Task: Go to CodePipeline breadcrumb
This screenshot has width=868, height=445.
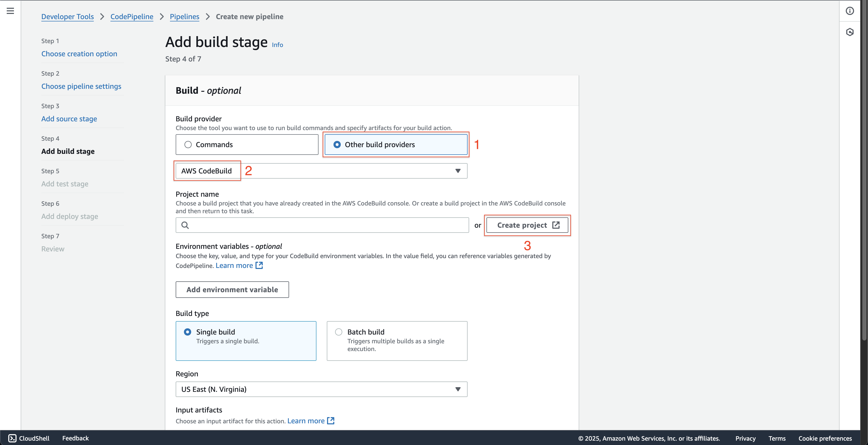Action: [x=132, y=17]
